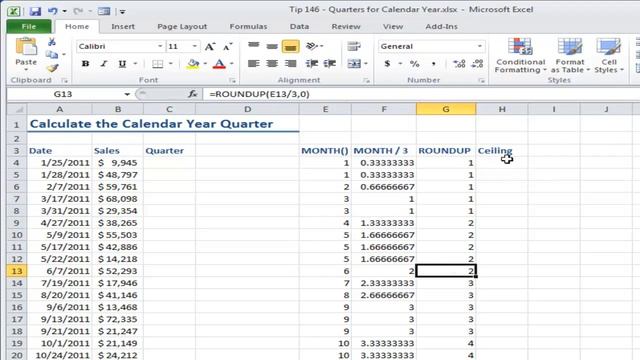The width and height of the screenshot is (640, 360).
Task: Open the File tab
Action: [x=29, y=27]
